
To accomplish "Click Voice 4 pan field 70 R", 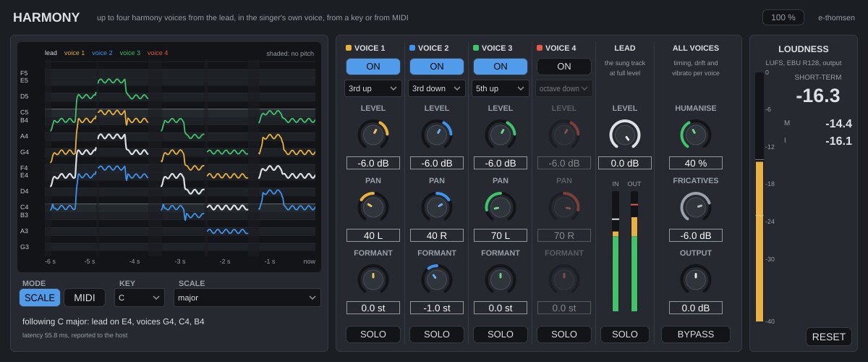I will pos(564,235).
